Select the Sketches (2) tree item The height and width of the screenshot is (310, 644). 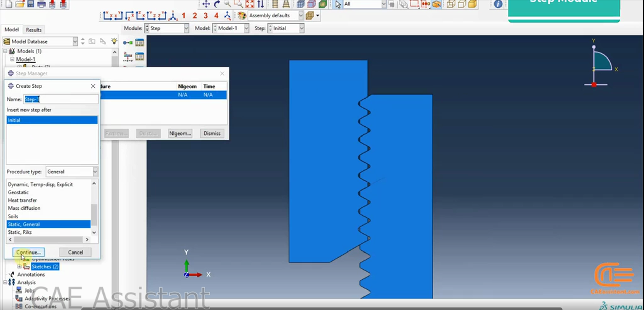point(45,266)
